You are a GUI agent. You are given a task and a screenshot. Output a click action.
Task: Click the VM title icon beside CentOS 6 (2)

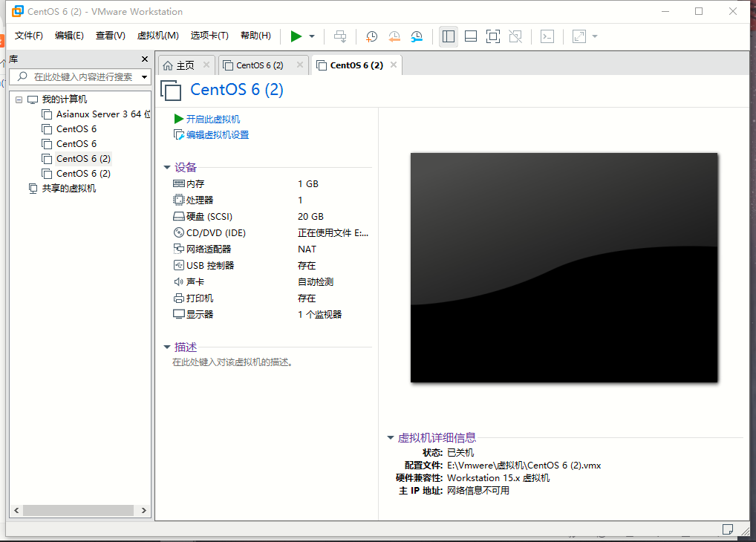[x=171, y=90]
